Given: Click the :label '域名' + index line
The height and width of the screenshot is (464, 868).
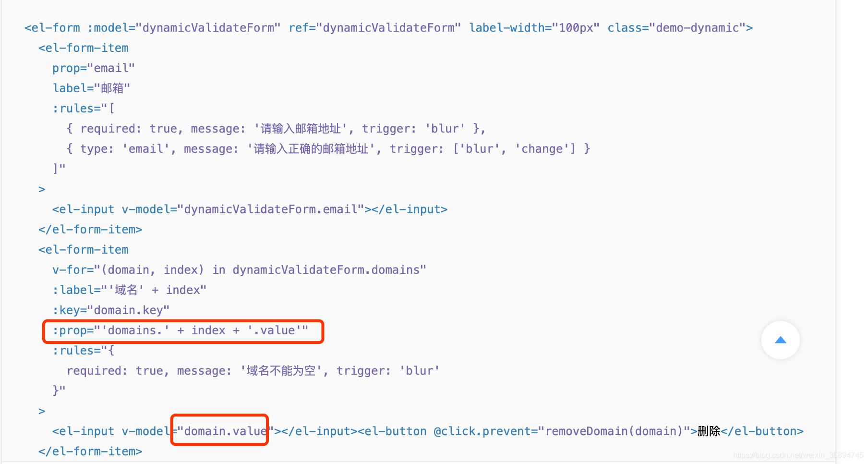Looking at the screenshot, I should [130, 290].
